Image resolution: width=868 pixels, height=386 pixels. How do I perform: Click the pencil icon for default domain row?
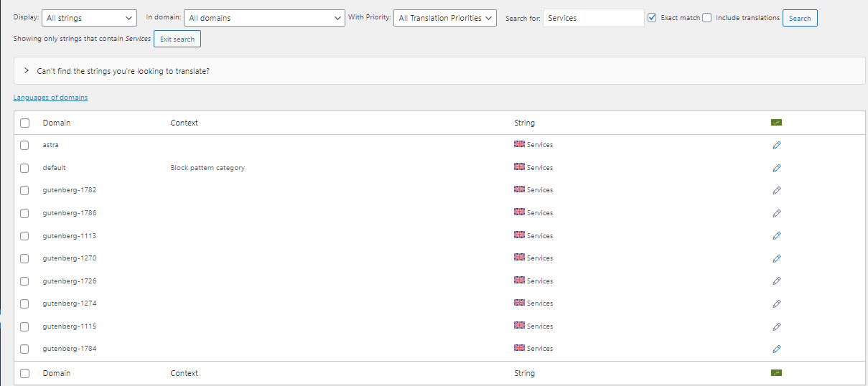[x=776, y=168]
